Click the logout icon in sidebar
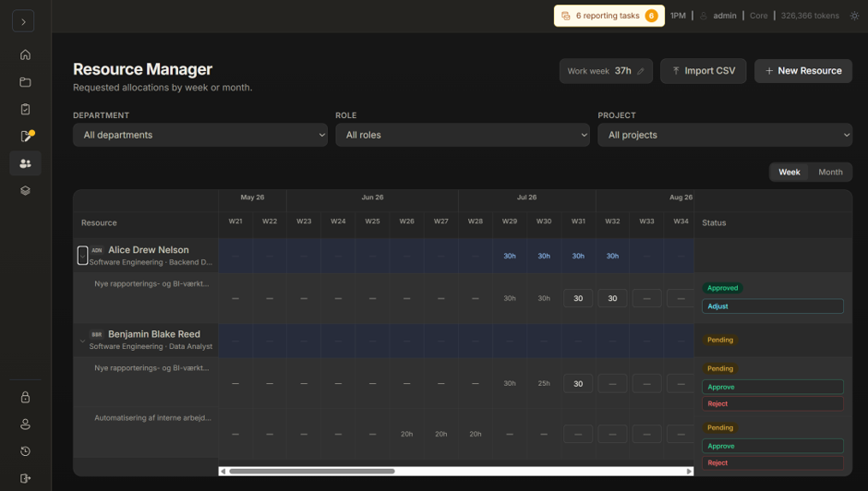Viewport: 868px width, 491px height. 25,478
